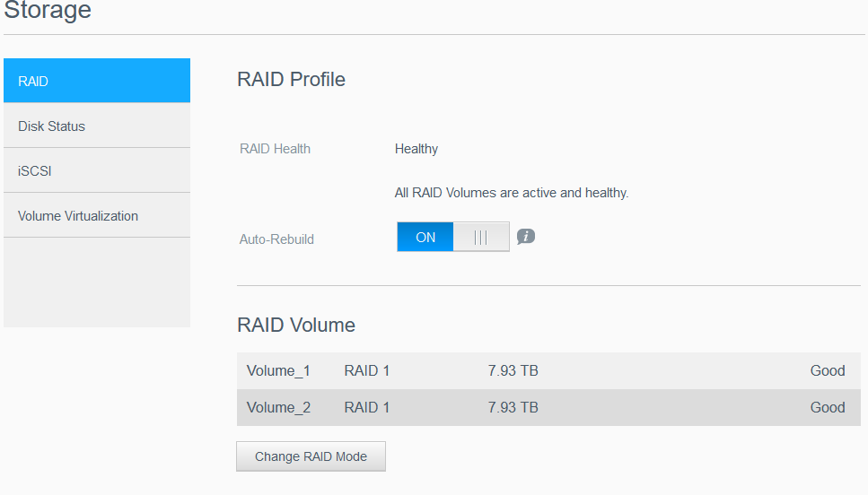
Task: Toggle the Auto-Rebuild ON switch
Action: [x=425, y=238]
